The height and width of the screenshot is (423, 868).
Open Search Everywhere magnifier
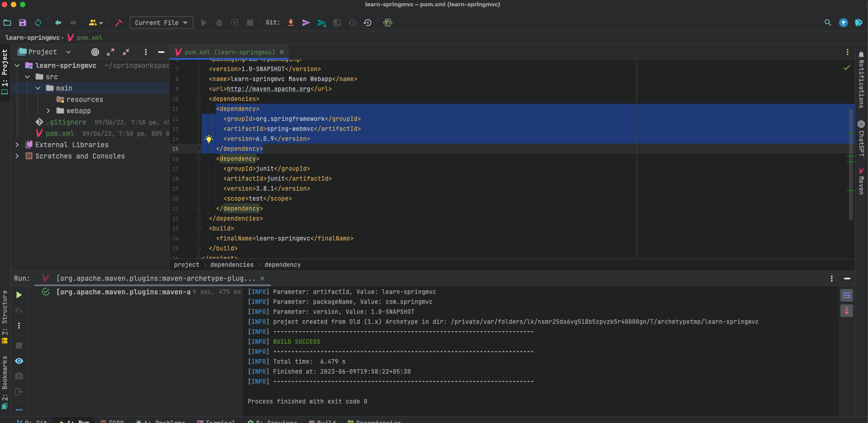[828, 23]
